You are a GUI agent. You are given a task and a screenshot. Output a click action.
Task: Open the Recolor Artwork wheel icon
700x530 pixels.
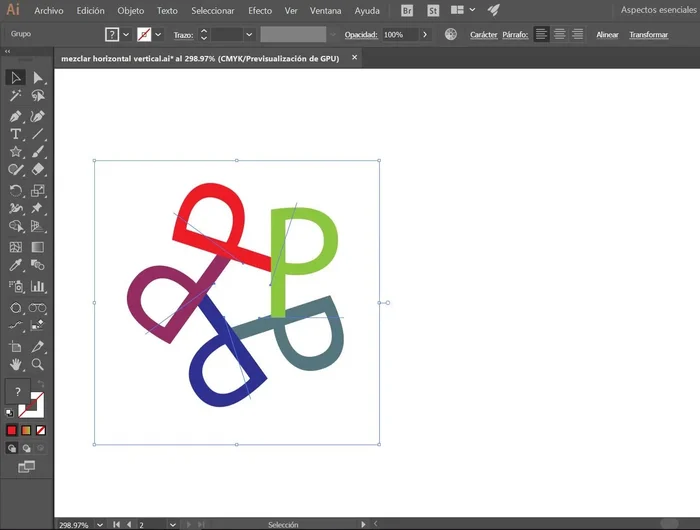tap(451, 34)
